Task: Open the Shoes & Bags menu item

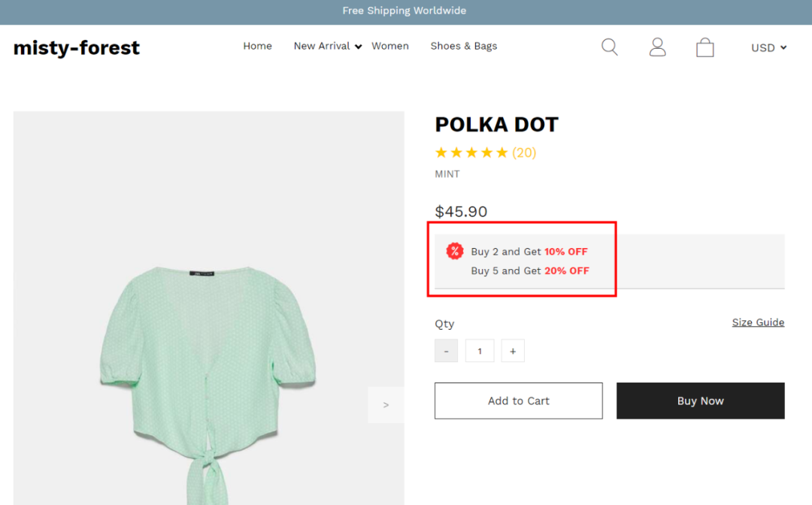Action: point(464,46)
